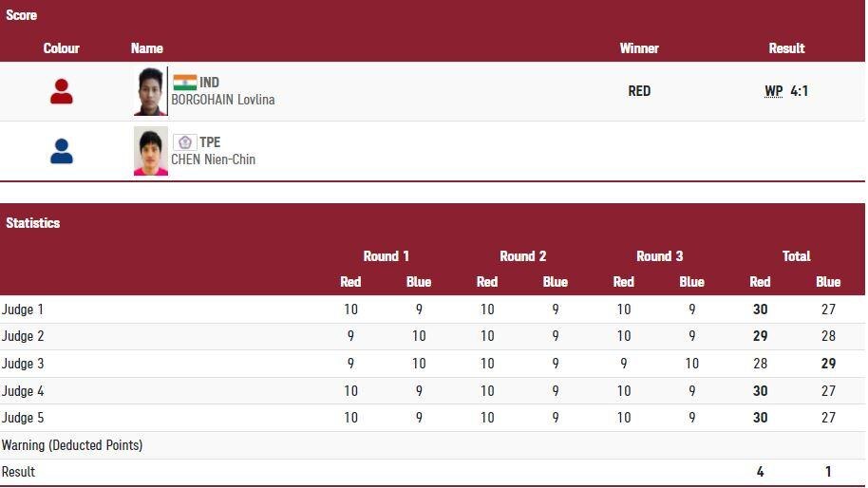
Task: Click the RED winner text
Action: point(639,91)
